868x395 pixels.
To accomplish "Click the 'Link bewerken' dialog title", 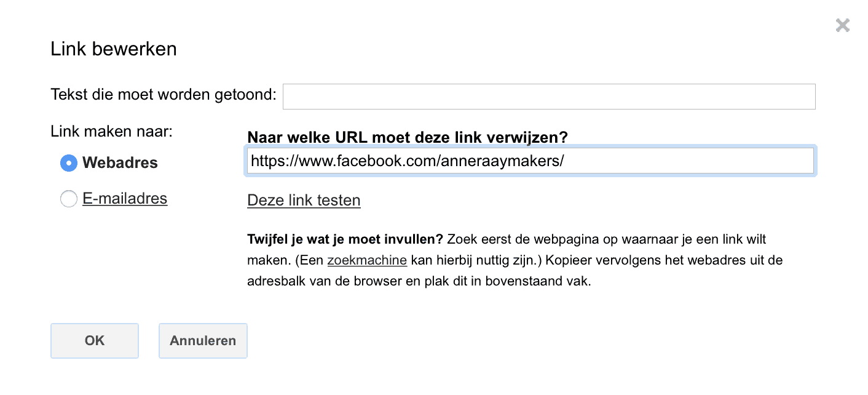I will coord(114,49).
